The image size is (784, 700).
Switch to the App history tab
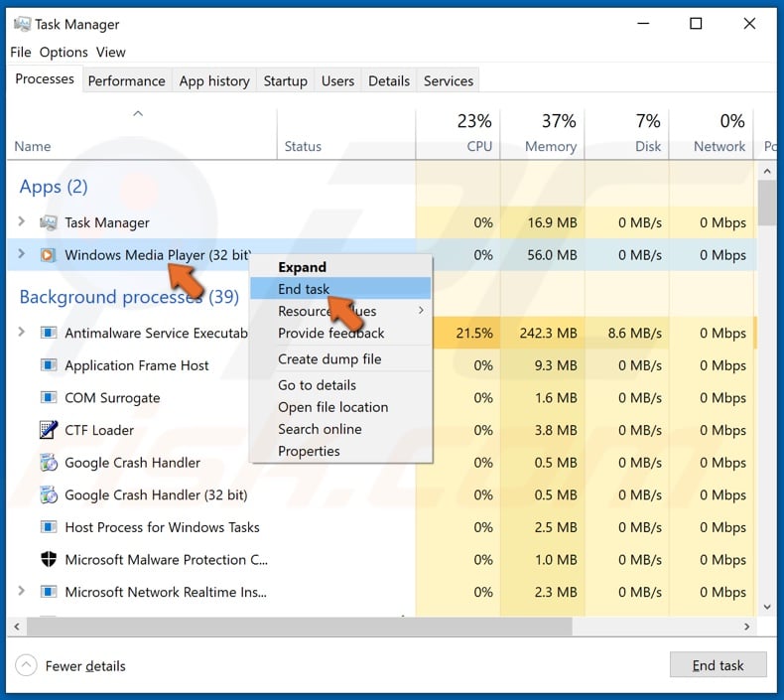click(214, 80)
